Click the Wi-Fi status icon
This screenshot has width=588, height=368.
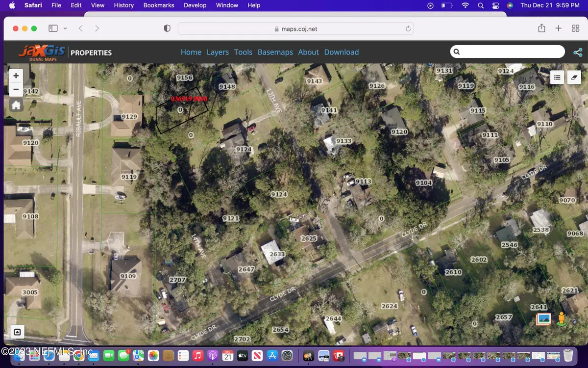pos(465,5)
